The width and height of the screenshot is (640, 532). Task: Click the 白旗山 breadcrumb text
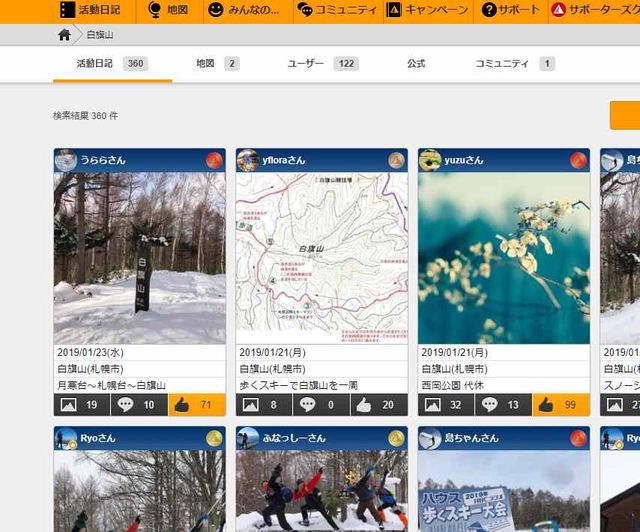[x=100, y=35]
